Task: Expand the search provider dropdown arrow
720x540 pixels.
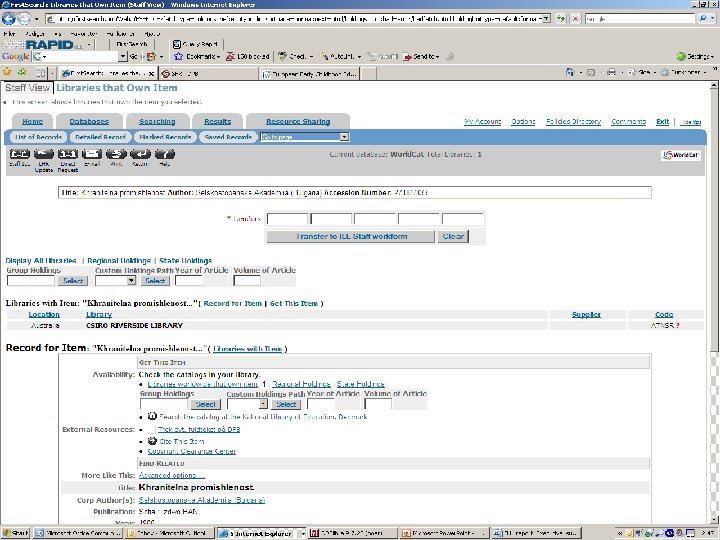Action: (712, 18)
